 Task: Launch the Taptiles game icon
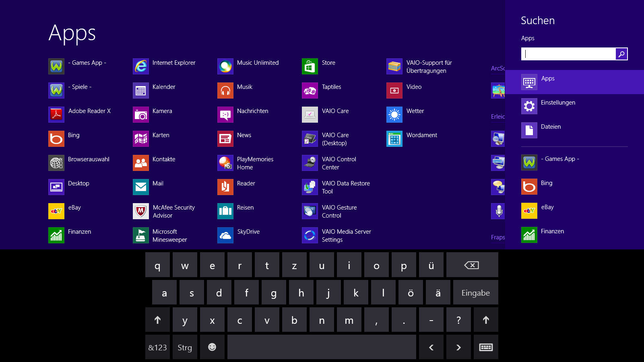(310, 90)
